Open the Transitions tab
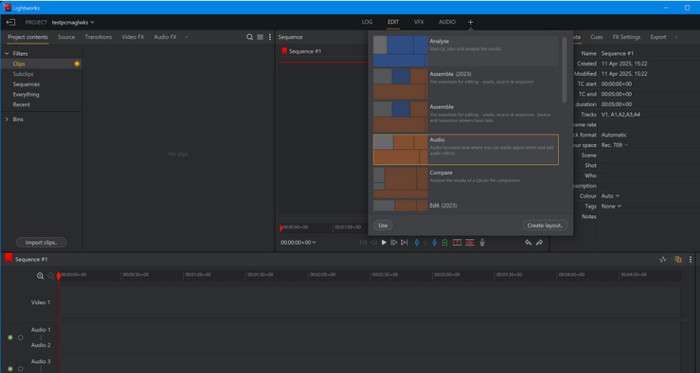This screenshot has width=700, height=373. pos(98,37)
